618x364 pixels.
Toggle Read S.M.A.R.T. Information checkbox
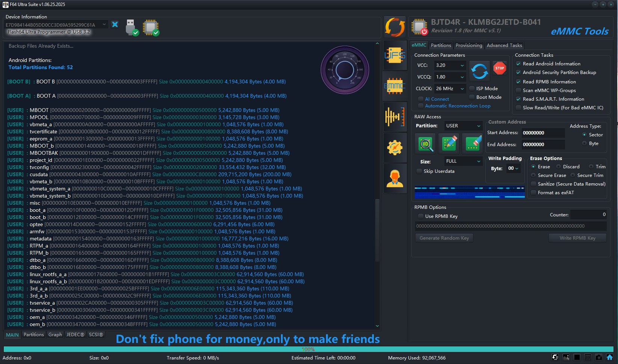(x=518, y=99)
